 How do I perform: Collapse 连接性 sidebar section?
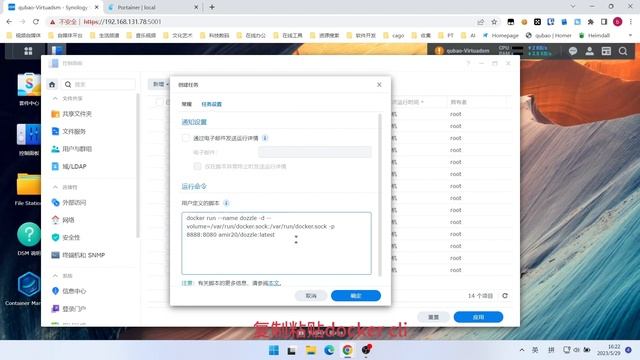pos(55,187)
